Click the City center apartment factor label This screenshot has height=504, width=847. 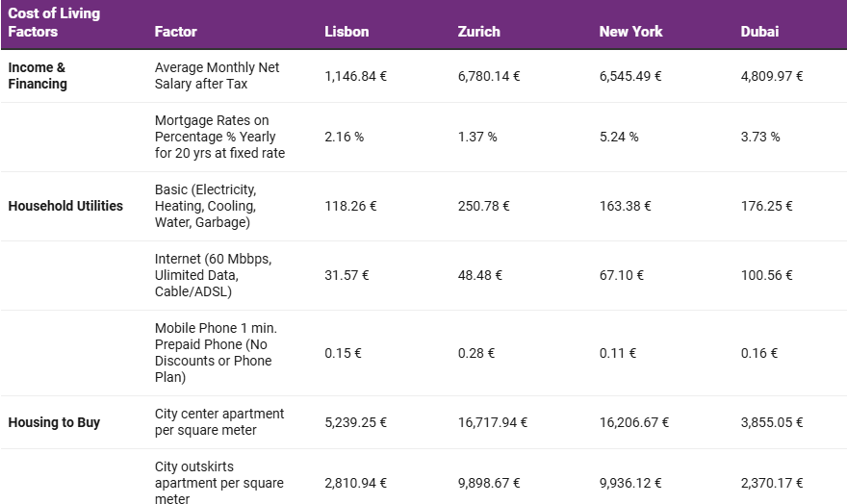[219, 422]
